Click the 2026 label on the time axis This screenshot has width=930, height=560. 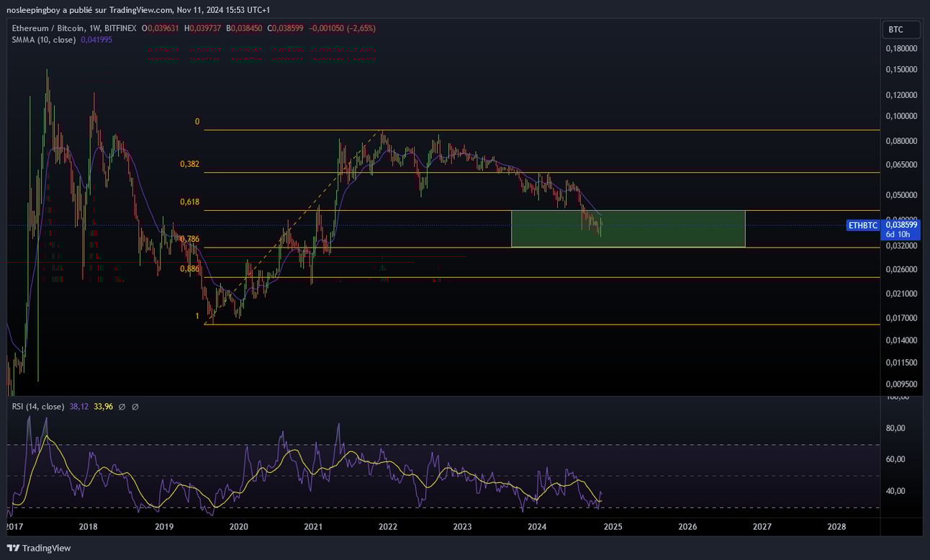(687, 527)
